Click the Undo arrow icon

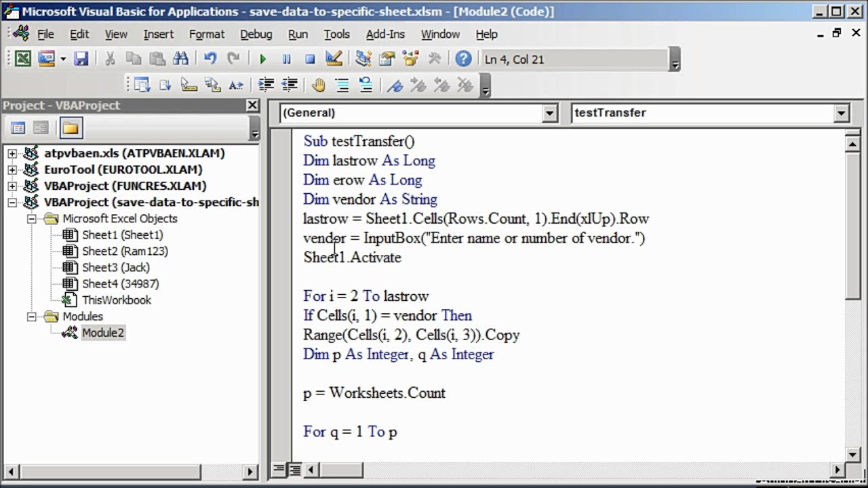[210, 59]
